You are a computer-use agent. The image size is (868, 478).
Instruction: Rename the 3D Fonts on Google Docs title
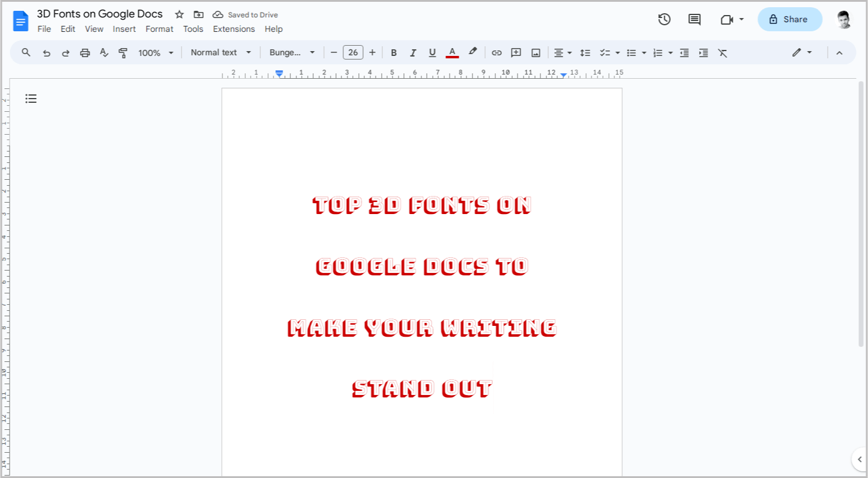100,14
